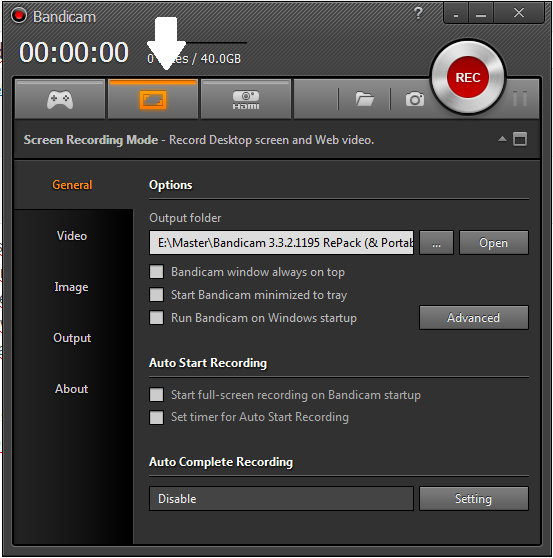Viewport: 553px width, 558px height.
Task: Click the Disable auto complete status field
Action: 281,499
